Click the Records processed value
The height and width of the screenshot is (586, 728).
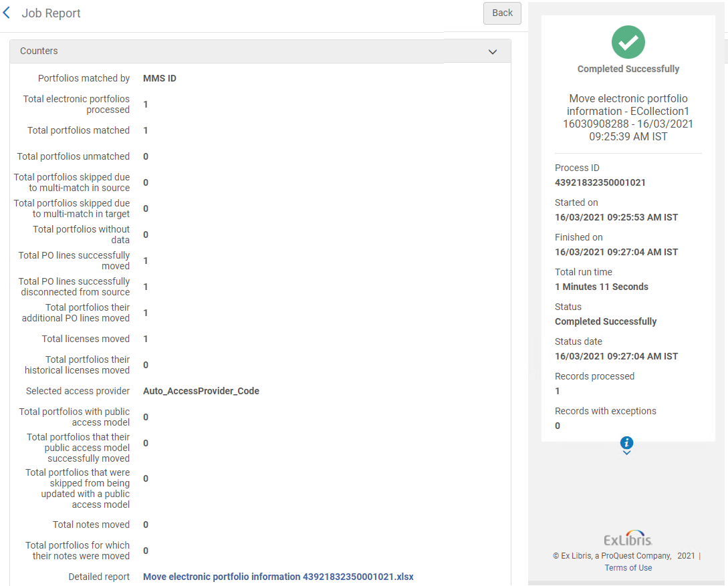[557, 391]
